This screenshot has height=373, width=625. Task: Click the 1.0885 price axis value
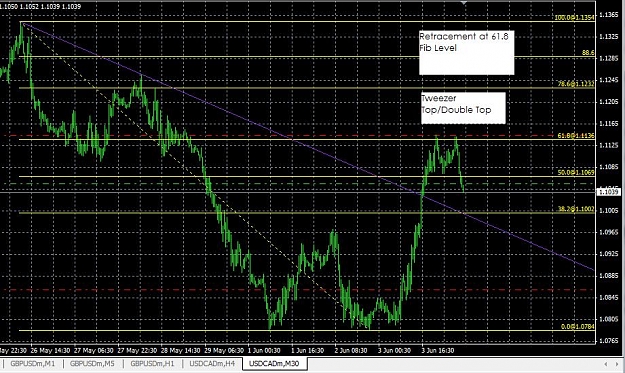tap(609, 275)
